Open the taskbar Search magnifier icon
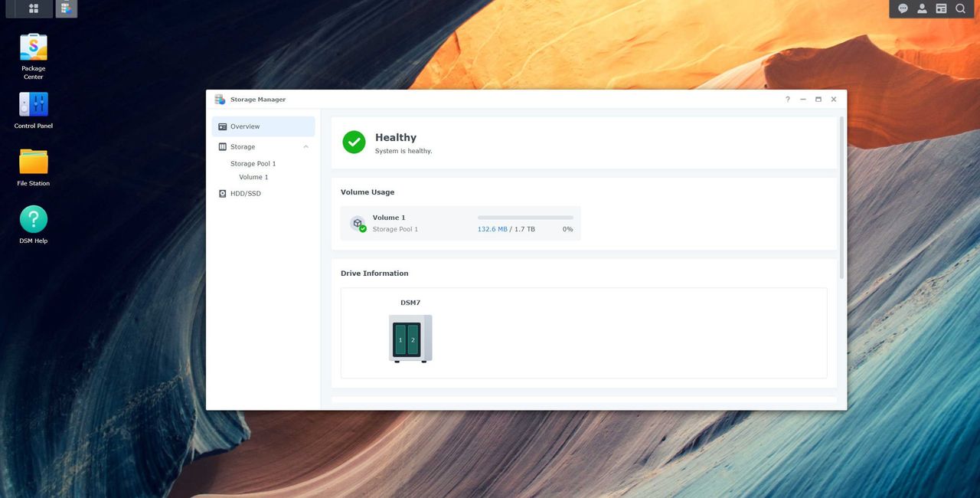980x498 pixels. coord(960,8)
